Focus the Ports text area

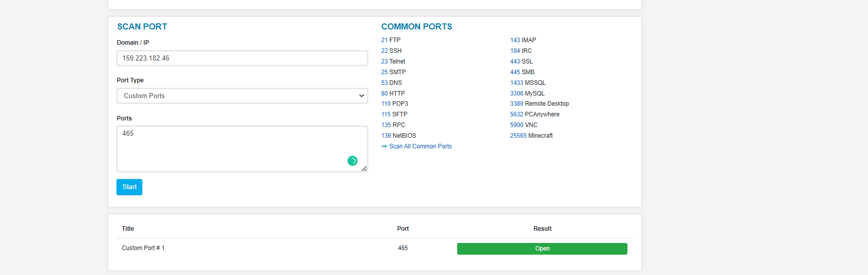click(x=234, y=147)
